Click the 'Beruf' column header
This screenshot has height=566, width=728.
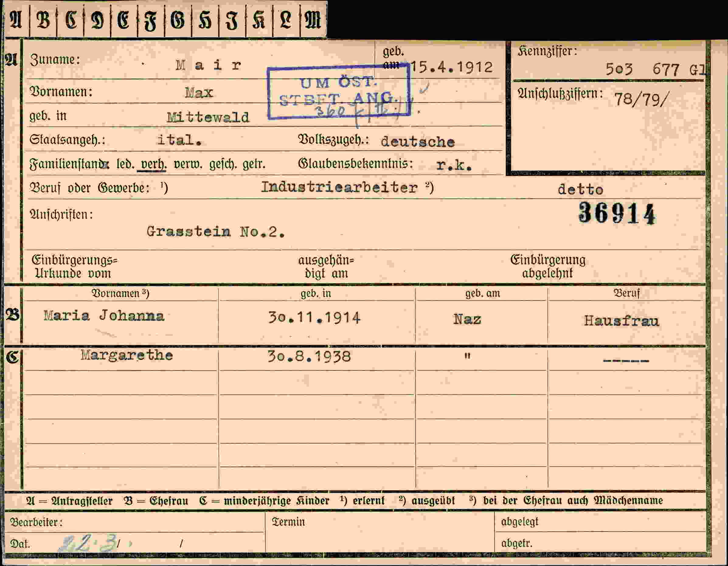click(x=626, y=293)
